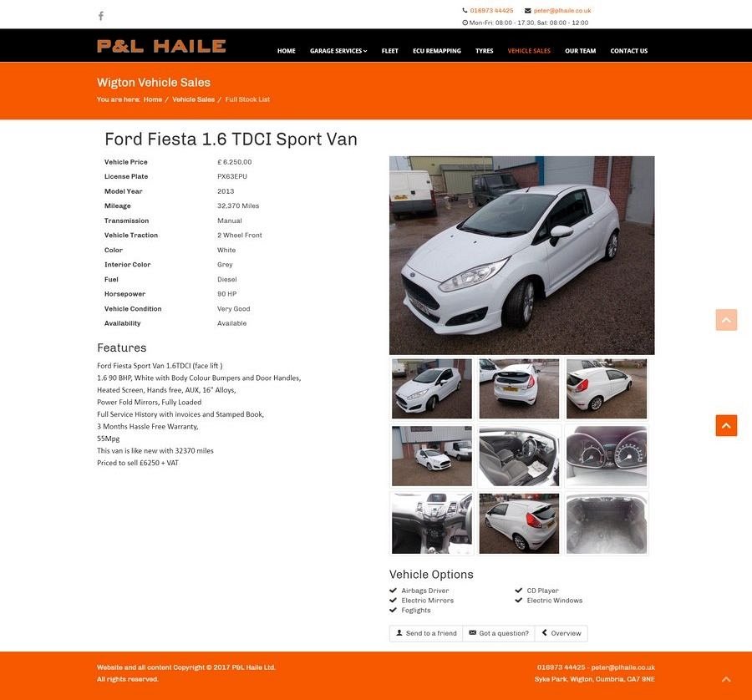Click the phone number in the header
752x700 pixels.
(491, 11)
